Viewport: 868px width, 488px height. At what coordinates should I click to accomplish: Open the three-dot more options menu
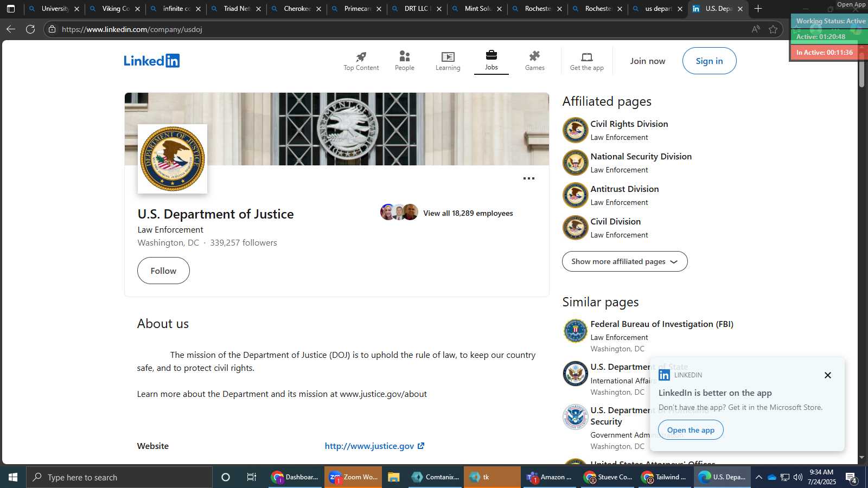[528, 178]
